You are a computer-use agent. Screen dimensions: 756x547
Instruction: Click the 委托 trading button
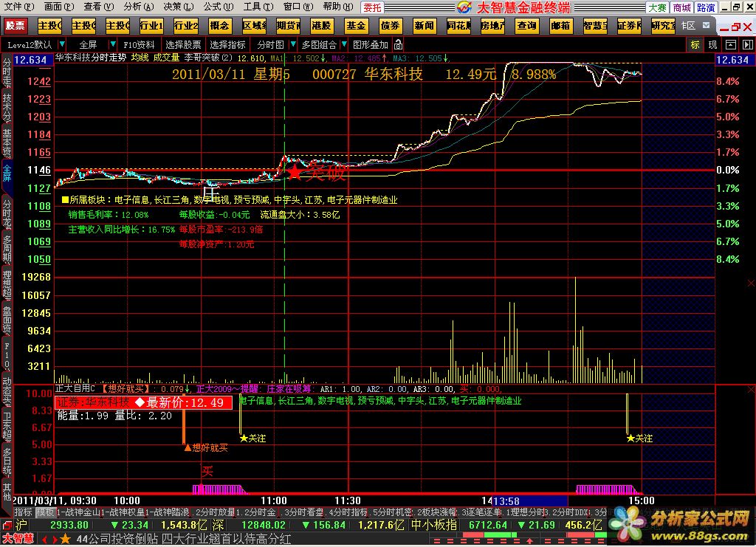click(x=372, y=7)
